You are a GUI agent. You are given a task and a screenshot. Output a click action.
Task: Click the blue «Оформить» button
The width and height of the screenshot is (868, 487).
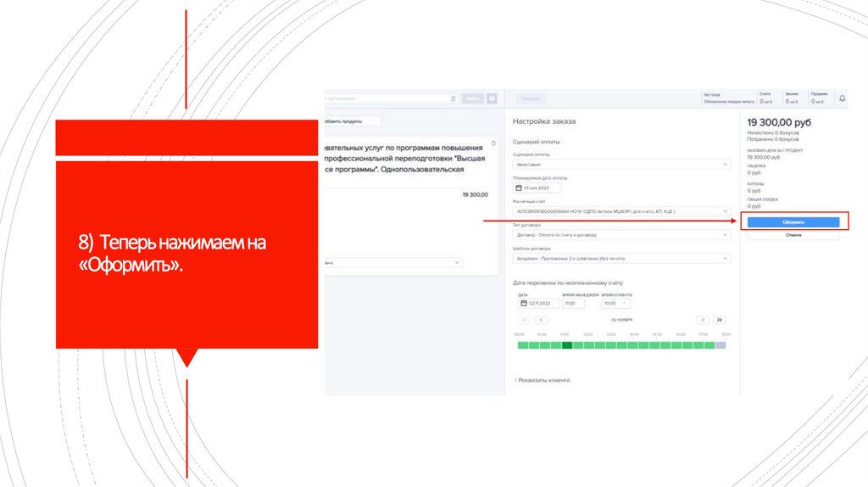(x=793, y=222)
